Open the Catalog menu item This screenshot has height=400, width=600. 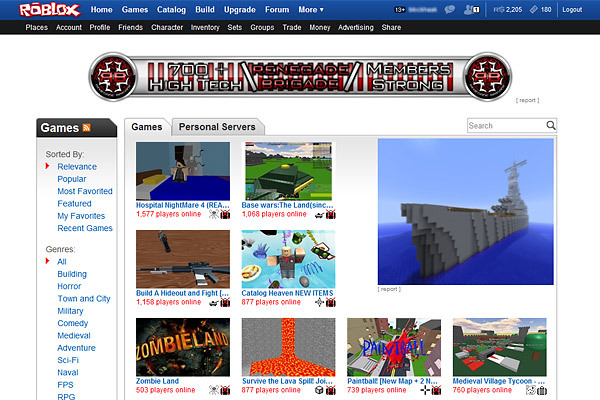pos(171,10)
